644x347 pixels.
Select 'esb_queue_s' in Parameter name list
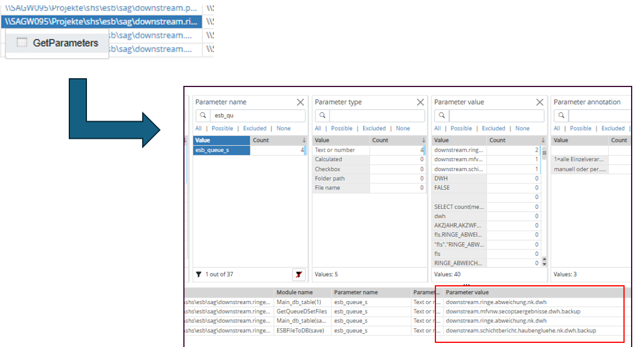point(222,150)
